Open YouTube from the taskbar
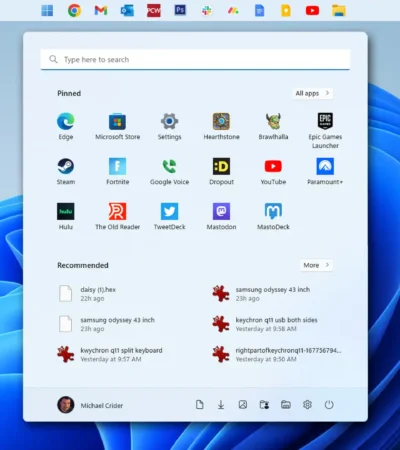The image size is (400, 450). point(312,10)
